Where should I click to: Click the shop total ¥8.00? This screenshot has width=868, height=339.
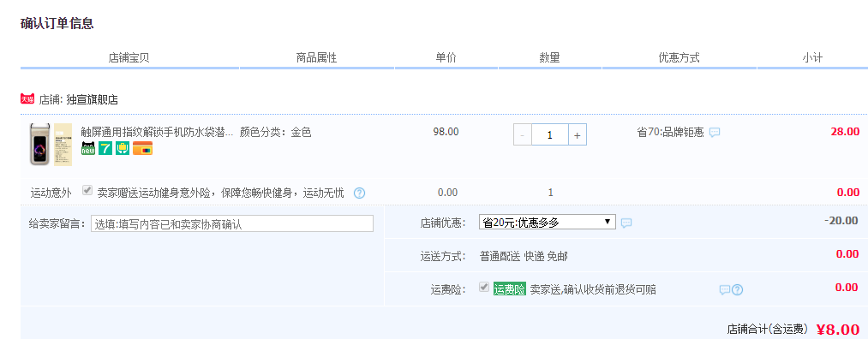[x=837, y=330]
